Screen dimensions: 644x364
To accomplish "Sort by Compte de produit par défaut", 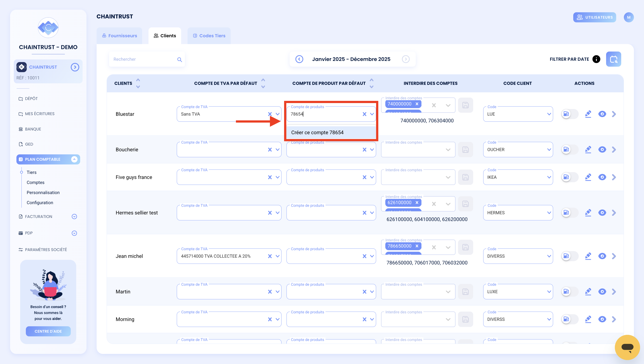I will (x=371, y=83).
